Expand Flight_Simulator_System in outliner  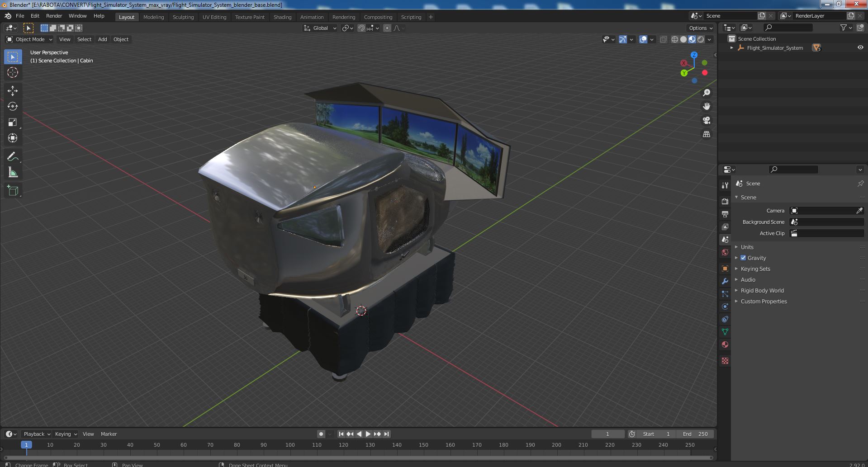pos(732,47)
